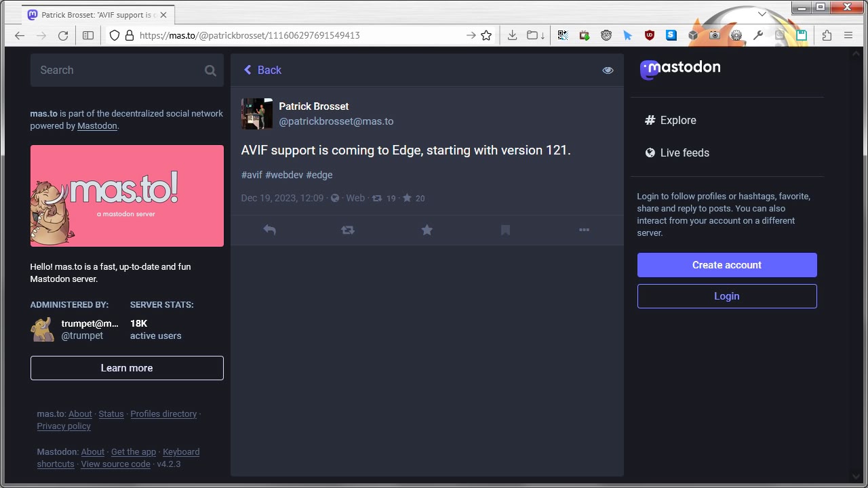View the 20 favorites count
Viewport: 868px width, 488px height.
(x=414, y=198)
